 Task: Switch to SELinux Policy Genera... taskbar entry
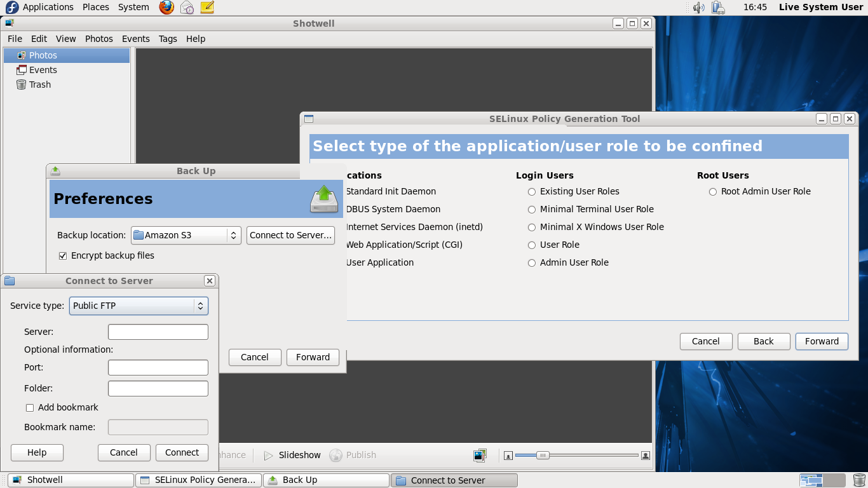click(198, 480)
